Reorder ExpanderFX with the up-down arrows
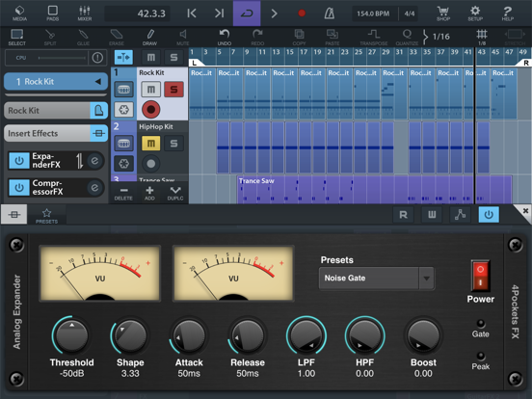This screenshot has height=399, width=532. pyautogui.click(x=79, y=161)
